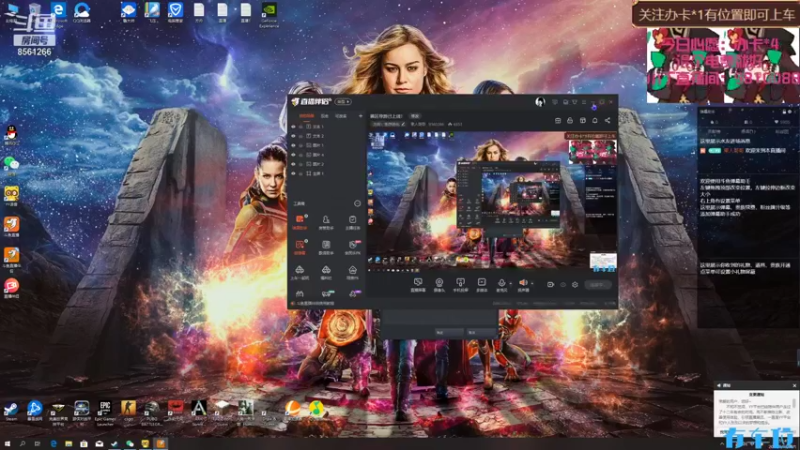Open the toolbox tool with the calendar icon
The width and height of the screenshot is (800, 450).
[x=353, y=222]
